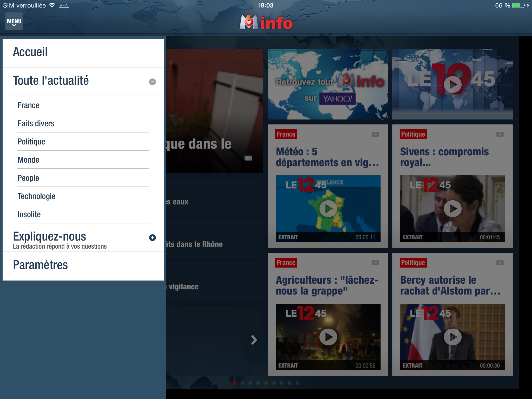
Task: Tap the video icon on Sivens card
Action: pyautogui.click(x=500, y=134)
